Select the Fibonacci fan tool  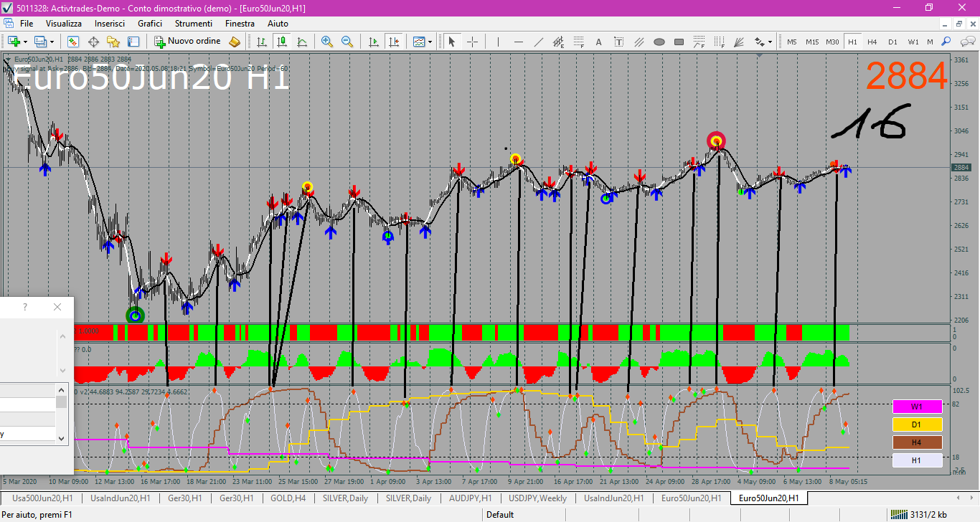(739, 42)
